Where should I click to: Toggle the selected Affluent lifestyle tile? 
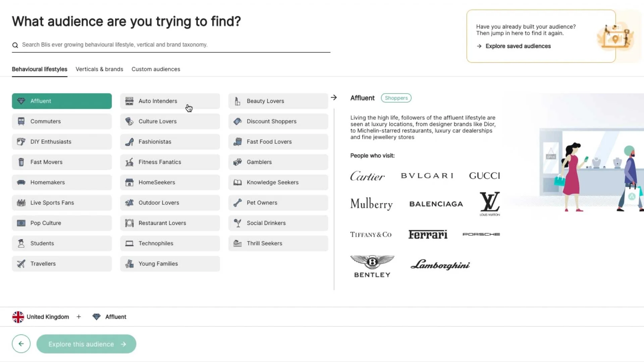tap(62, 101)
